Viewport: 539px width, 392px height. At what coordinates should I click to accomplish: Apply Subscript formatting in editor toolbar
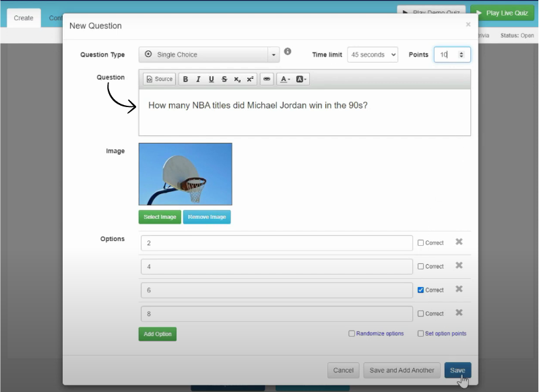237,79
